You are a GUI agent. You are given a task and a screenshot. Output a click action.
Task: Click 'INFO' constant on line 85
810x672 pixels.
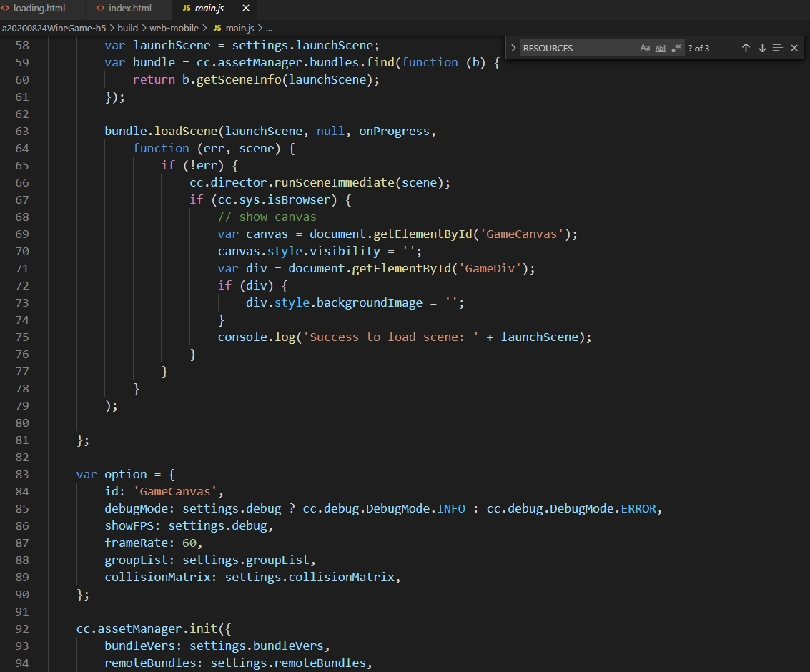(451, 509)
